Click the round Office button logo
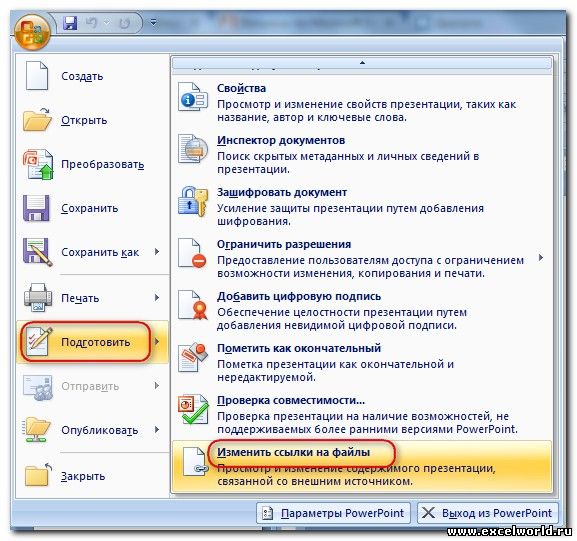Screen dimensions: 577x541 tap(32, 32)
